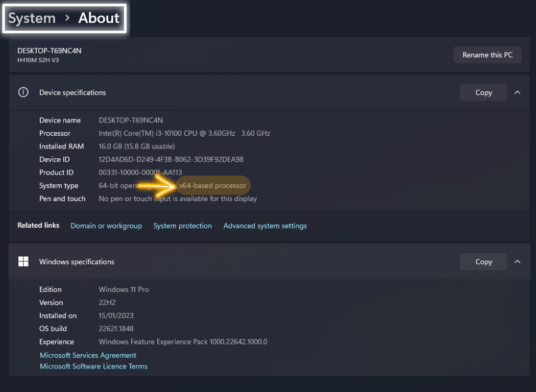Click the About breadcrumb title
The height and width of the screenshot is (392, 536).
(99, 18)
